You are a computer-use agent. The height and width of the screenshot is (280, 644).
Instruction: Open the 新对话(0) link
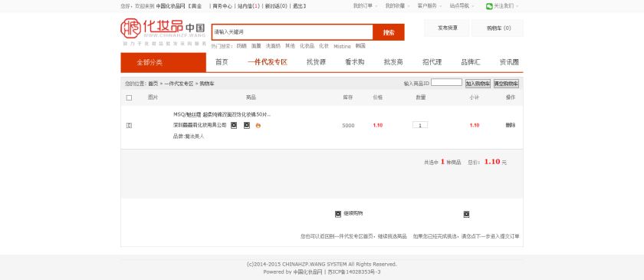(276, 6)
